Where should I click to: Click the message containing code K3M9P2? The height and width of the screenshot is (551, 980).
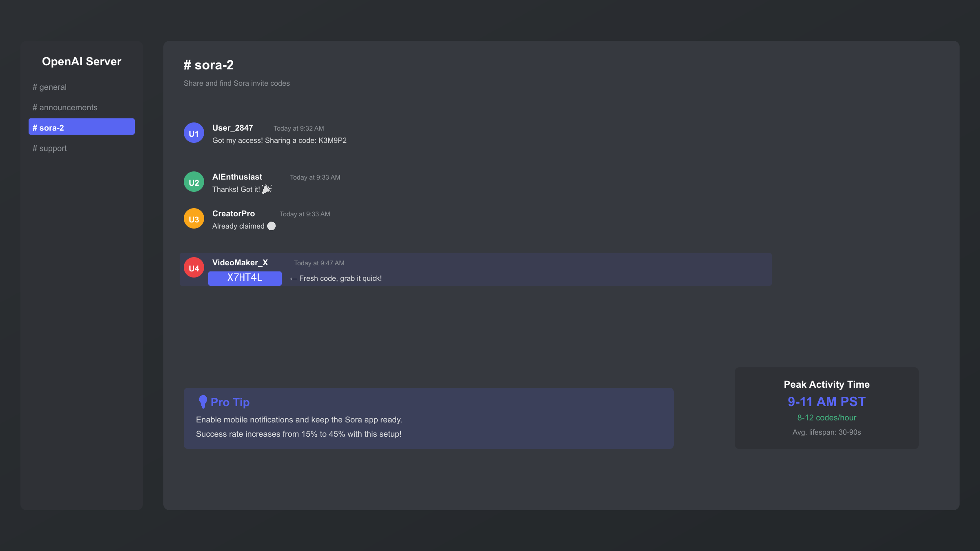[x=279, y=140]
